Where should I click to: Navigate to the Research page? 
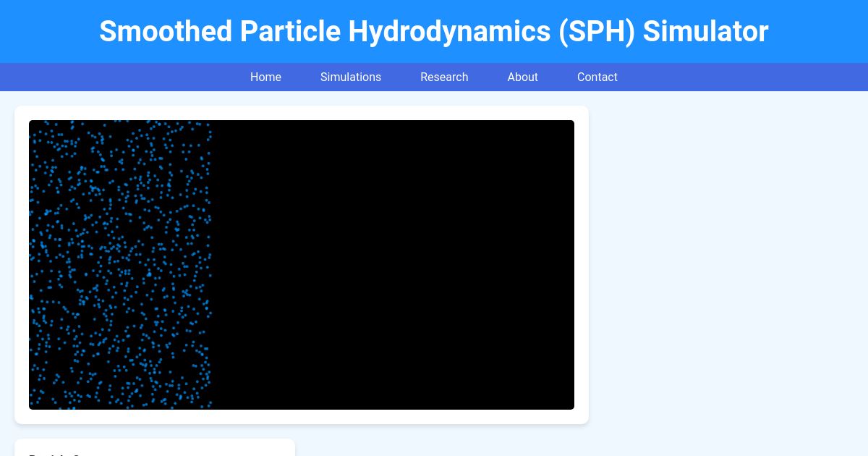(444, 77)
